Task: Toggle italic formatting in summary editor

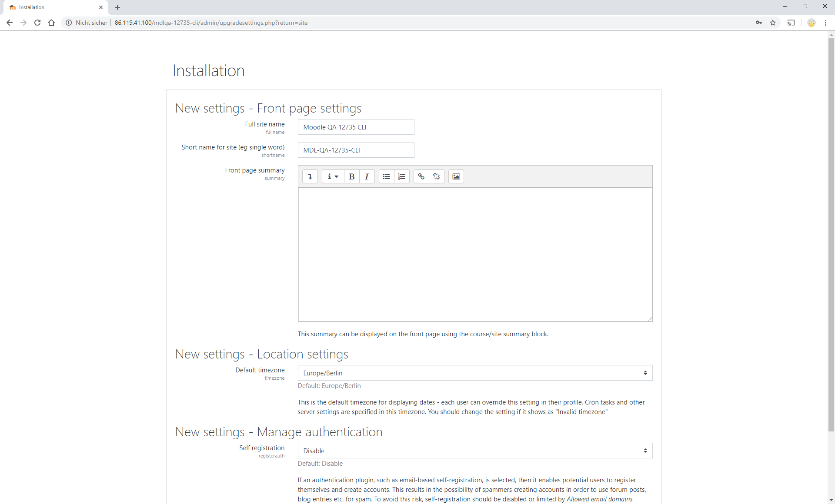Action: (367, 176)
